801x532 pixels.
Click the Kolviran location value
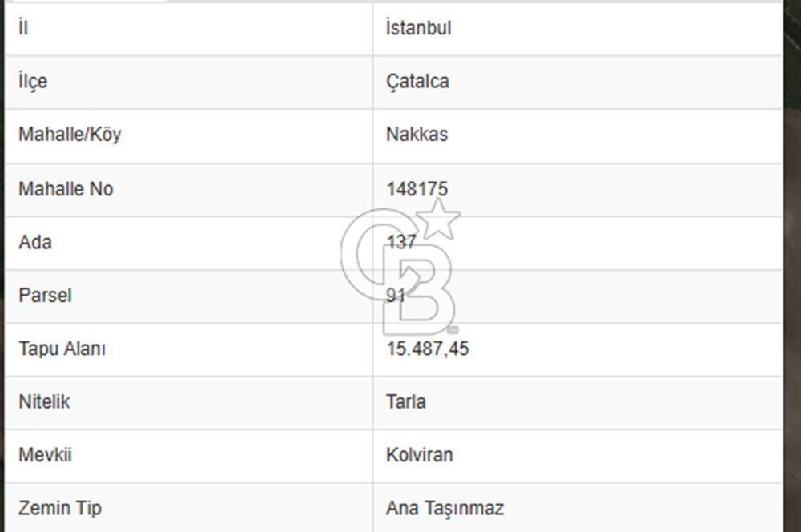click(x=419, y=455)
